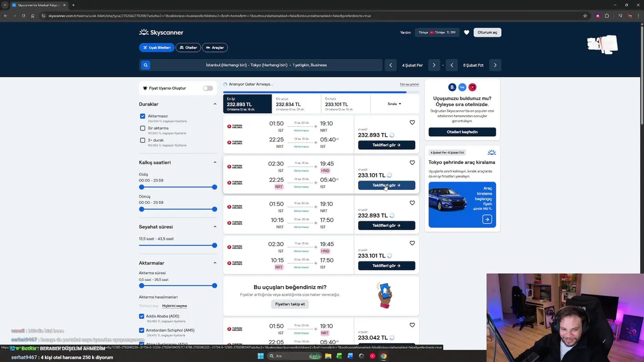Uncheck Addis Ababa (ADD) airport

click(x=141, y=316)
